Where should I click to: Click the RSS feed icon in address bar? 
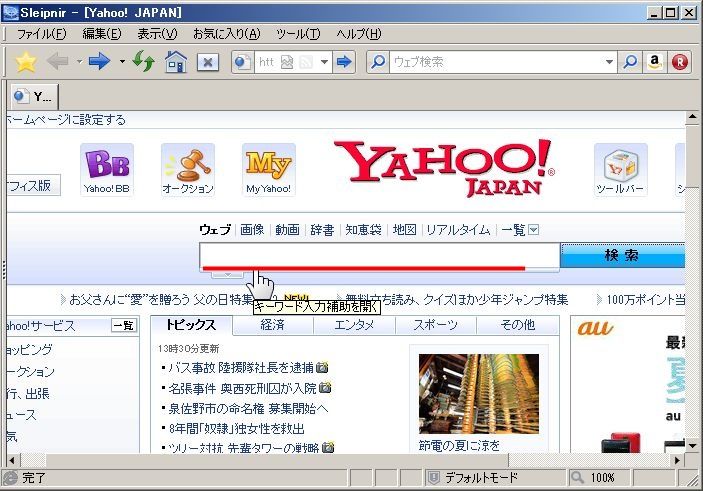[306, 62]
